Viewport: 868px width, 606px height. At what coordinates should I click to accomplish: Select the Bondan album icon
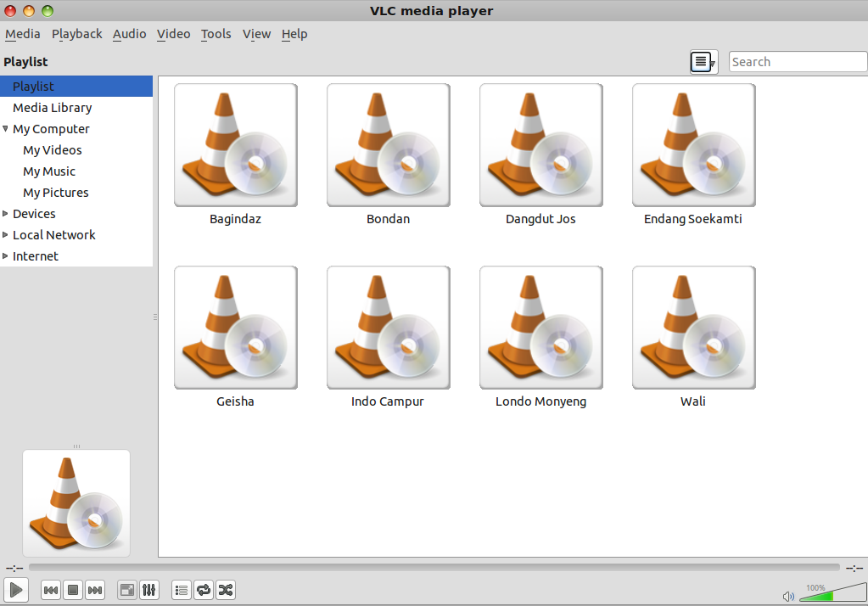(389, 145)
